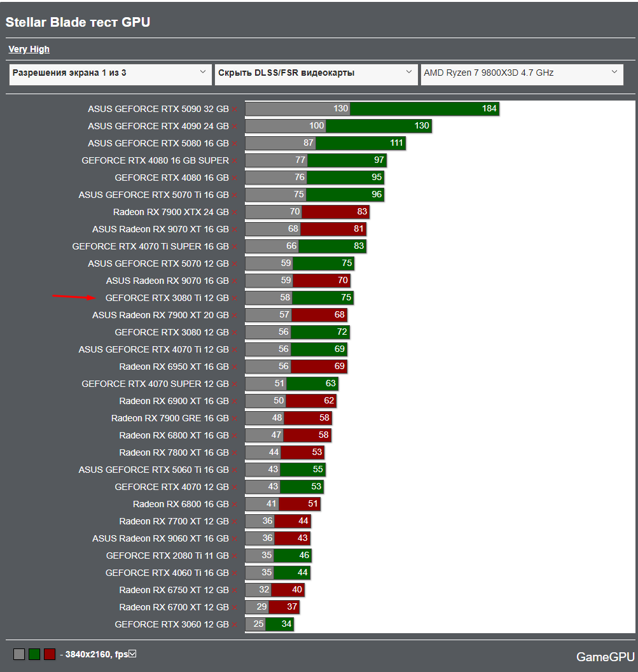Remove ASUS Radeon RX 7900 XT 20 GB via red X
The image size is (638, 672).
pyautogui.click(x=235, y=316)
